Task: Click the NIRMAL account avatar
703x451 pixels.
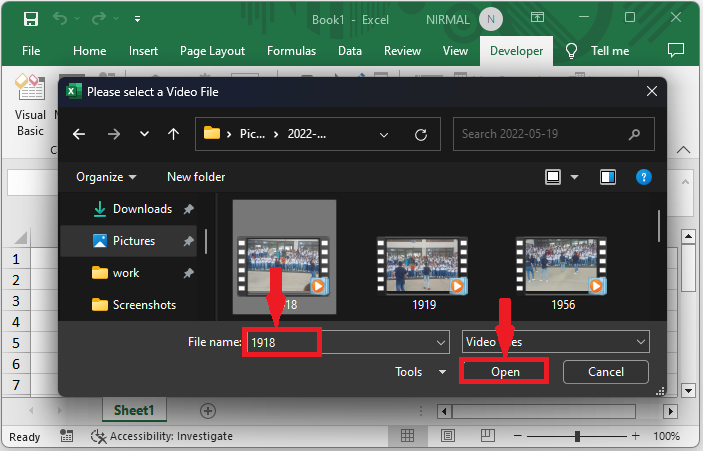Action: pyautogui.click(x=490, y=19)
